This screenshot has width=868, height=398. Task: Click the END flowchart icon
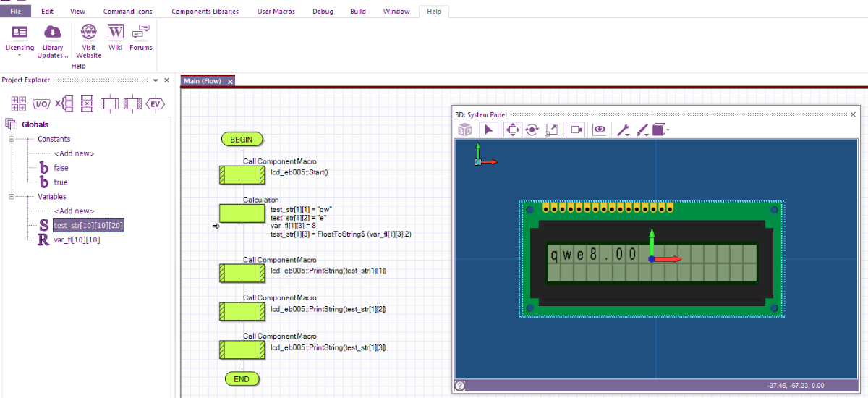click(242, 378)
